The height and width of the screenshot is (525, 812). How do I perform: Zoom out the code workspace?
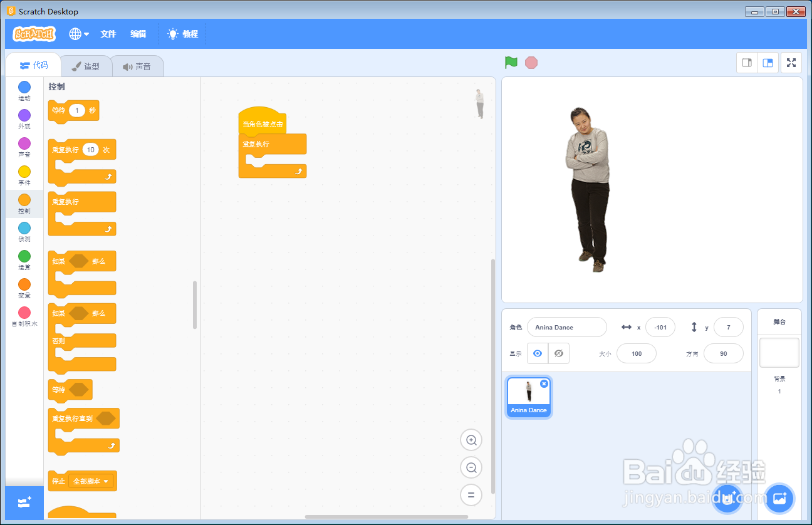pyautogui.click(x=471, y=467)
